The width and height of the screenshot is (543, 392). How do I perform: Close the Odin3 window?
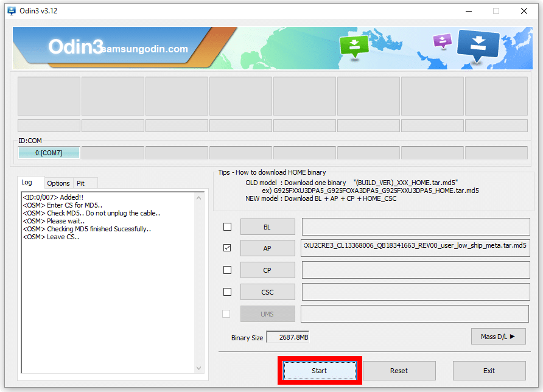coord(524,11)
